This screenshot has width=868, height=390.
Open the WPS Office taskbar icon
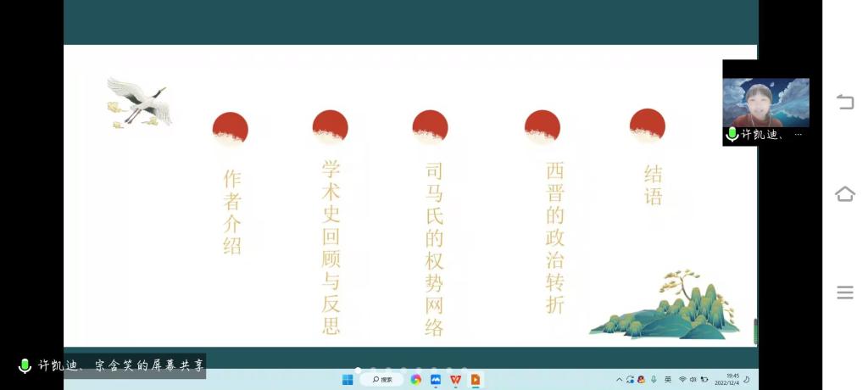[x=455, y=380]
